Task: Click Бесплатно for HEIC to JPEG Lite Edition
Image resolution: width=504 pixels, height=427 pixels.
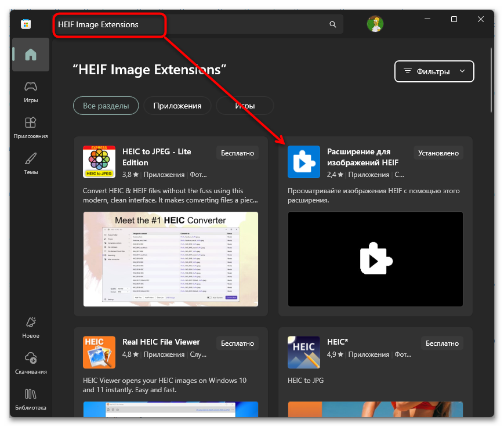Action: click(x=237, y=153)
